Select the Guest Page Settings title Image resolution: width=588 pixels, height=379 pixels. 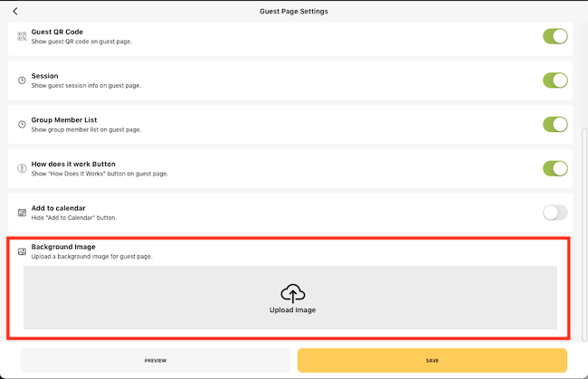[294, 11]
